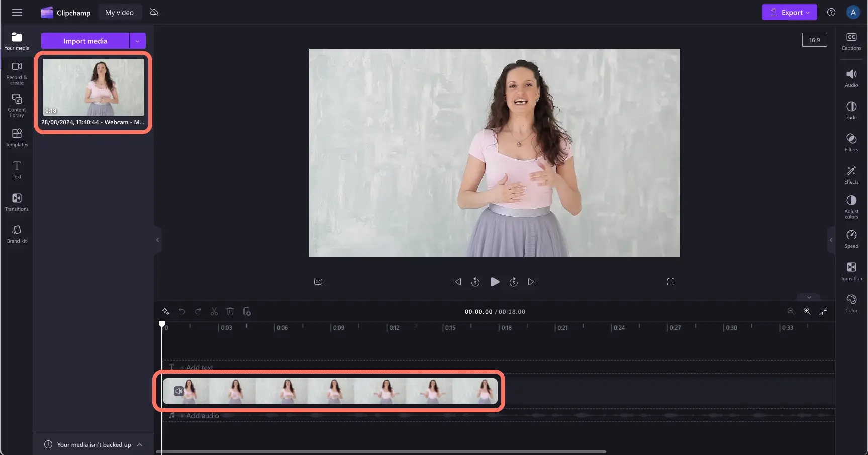Open the hamburger main menu

[x=17, y=12]
